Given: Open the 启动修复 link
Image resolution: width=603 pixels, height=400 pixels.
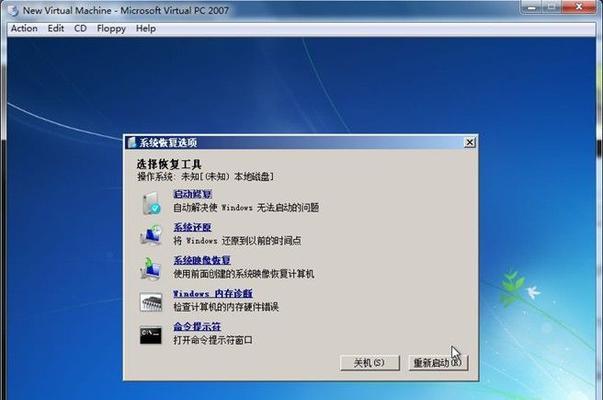Looking at the screenshot, I should [x=192, y=194].
